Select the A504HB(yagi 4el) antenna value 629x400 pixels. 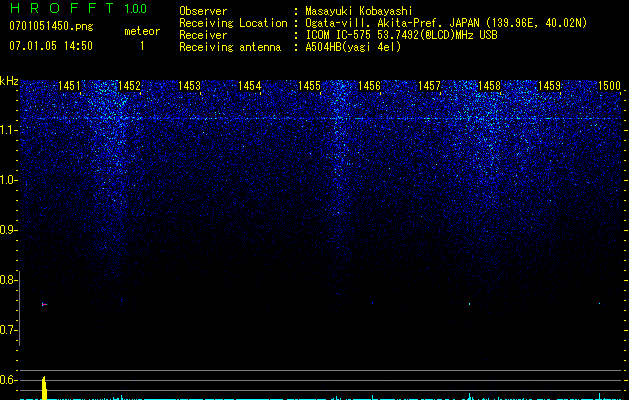[353, 47]
